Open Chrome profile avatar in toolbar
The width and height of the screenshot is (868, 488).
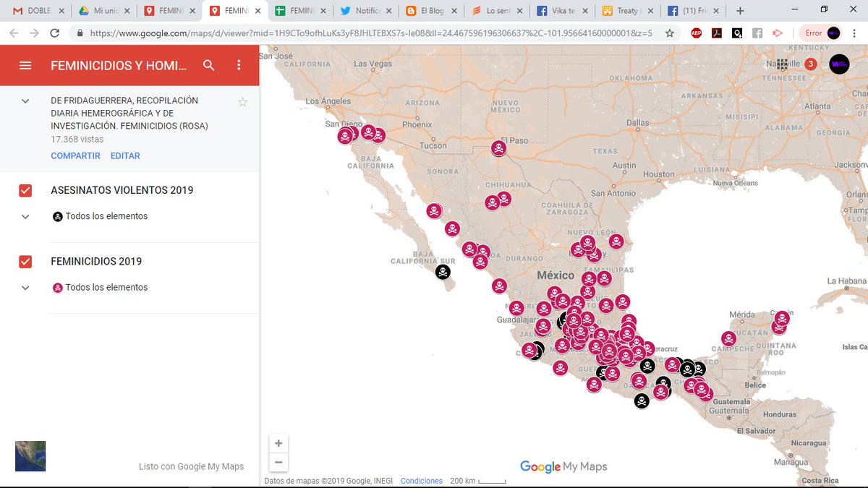[833, 33]
